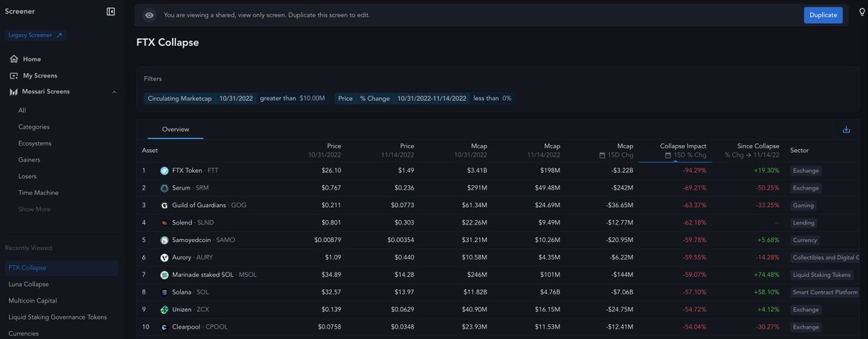Click the My Screens icon

point(14,75)
